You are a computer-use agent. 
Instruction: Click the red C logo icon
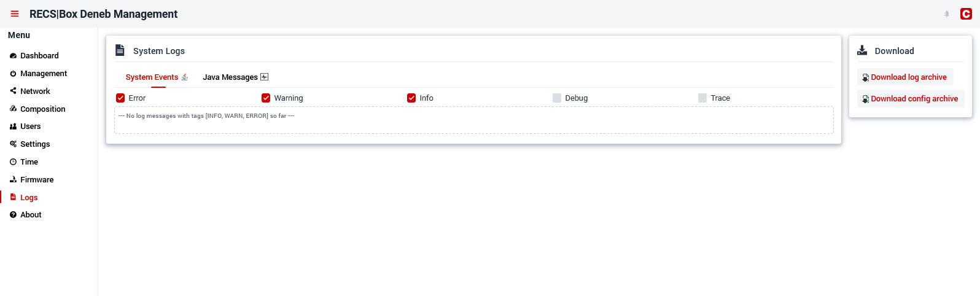point(966,14)
